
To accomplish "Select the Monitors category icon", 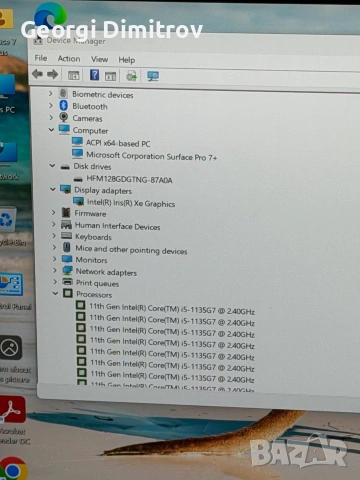I will click(x=67, y=259).
